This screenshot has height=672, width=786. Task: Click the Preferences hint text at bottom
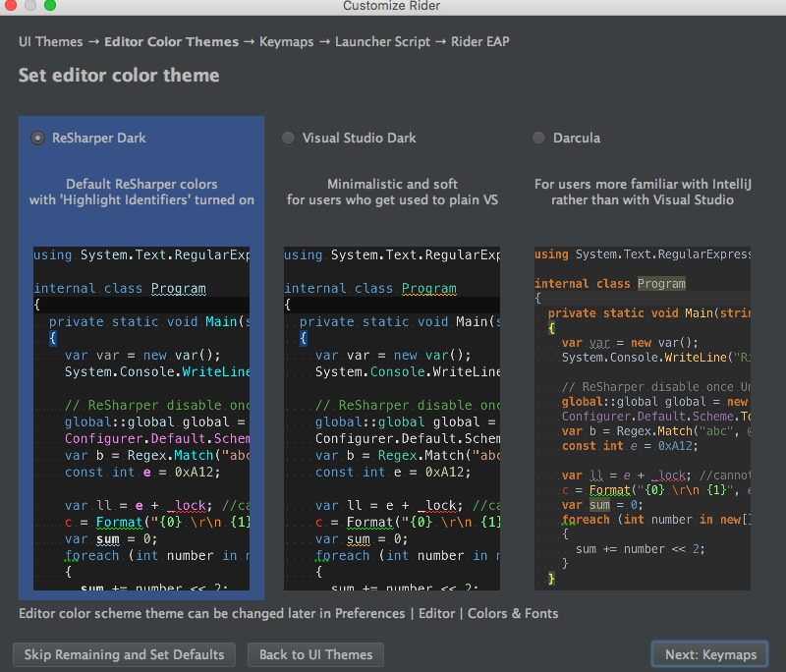click(x=288, y=613)
